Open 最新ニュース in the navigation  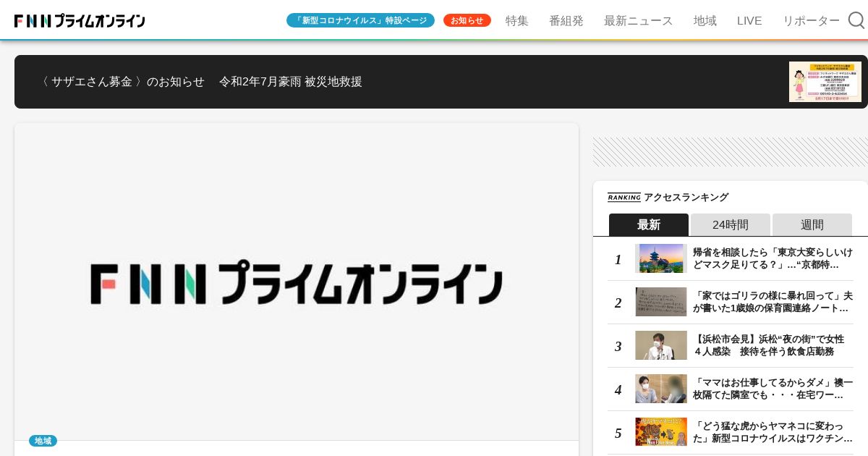coord(639,20)
